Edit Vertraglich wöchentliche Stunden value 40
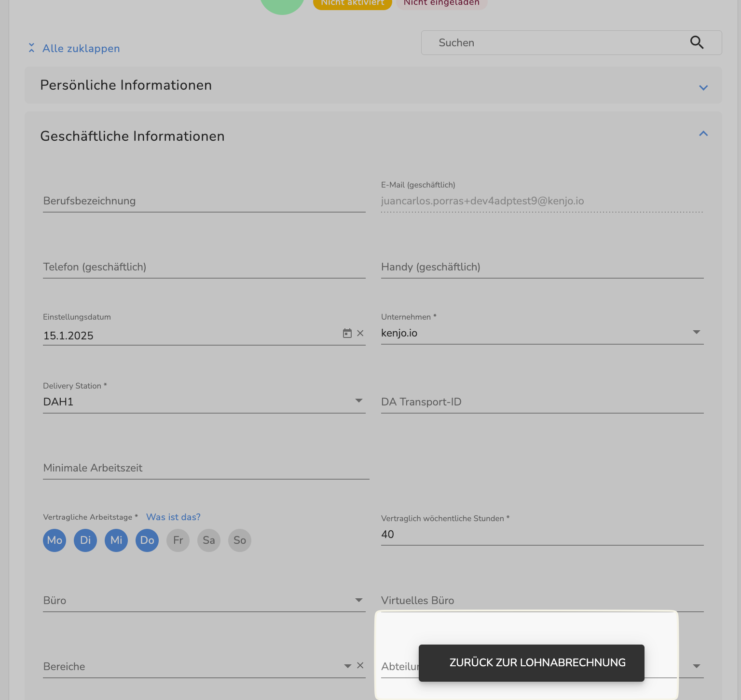Screen dimensions: 741x700 click(542, 534)
